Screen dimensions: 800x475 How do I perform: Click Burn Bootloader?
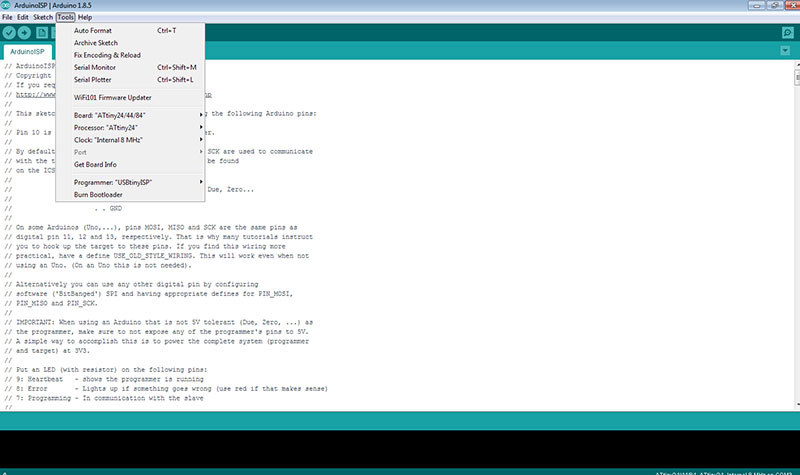pyautogui.click(x=130, y=194)
